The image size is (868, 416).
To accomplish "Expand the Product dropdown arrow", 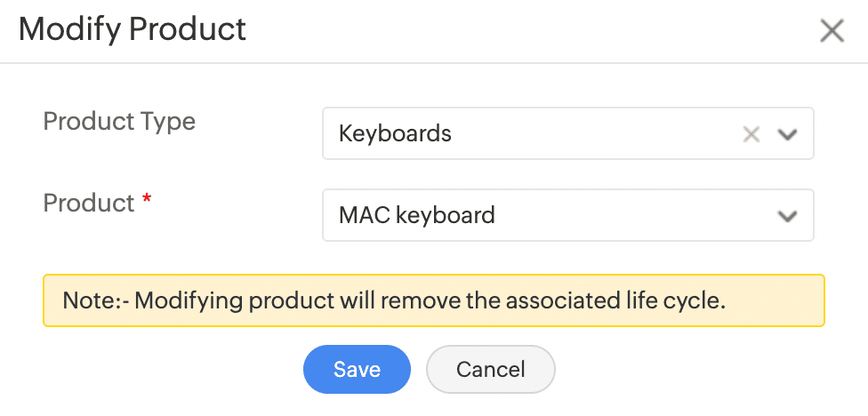I will pos(786,215).
